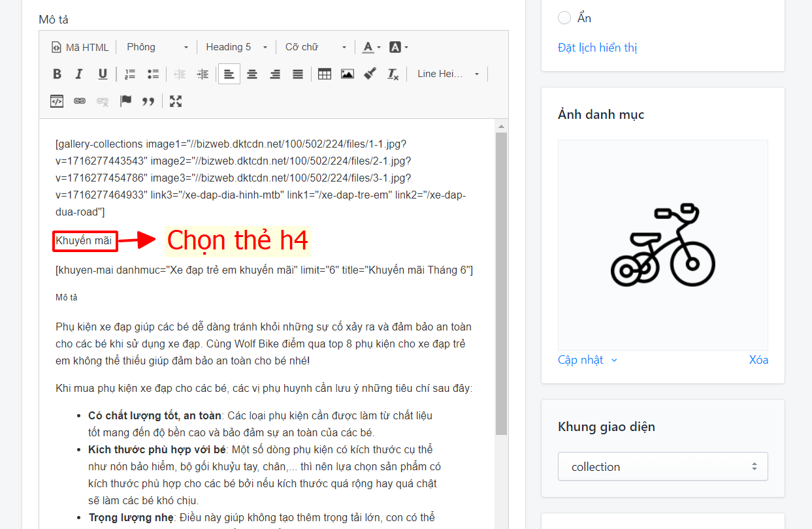The width and height of the screenshot is (812, 529).
Task: Open the Line Height dropdown
Action: pyautogui.click(x=448, y=74)
